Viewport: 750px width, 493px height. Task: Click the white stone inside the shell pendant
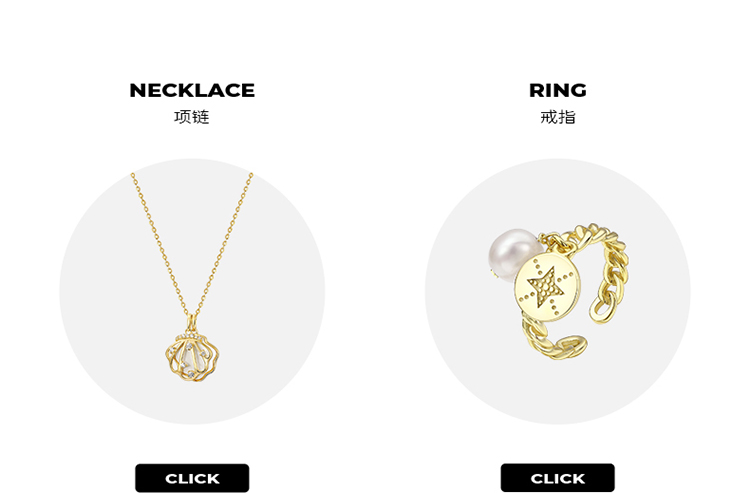(190, 359)
